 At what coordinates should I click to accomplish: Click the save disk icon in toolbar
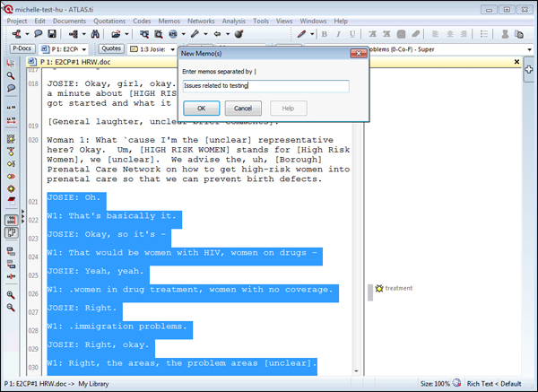coord(52,34)
